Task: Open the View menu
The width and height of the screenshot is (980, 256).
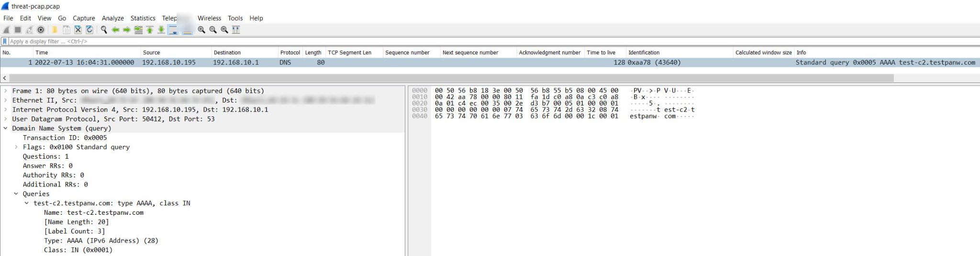Action: click(x=45, y=18)
